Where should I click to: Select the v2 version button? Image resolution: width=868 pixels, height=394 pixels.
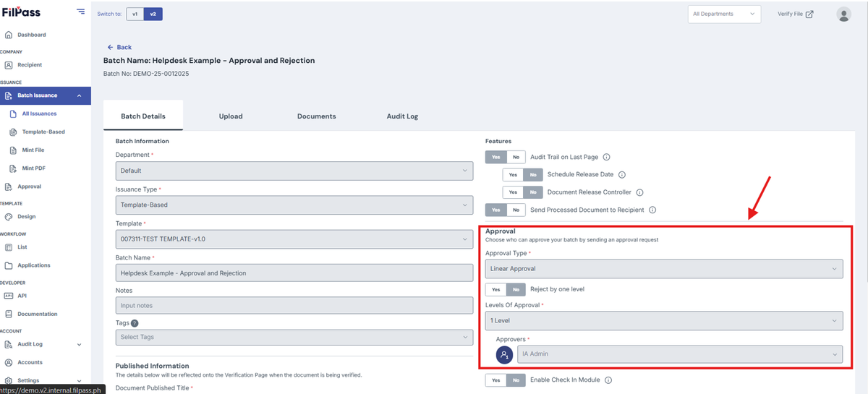pos(153,14)
